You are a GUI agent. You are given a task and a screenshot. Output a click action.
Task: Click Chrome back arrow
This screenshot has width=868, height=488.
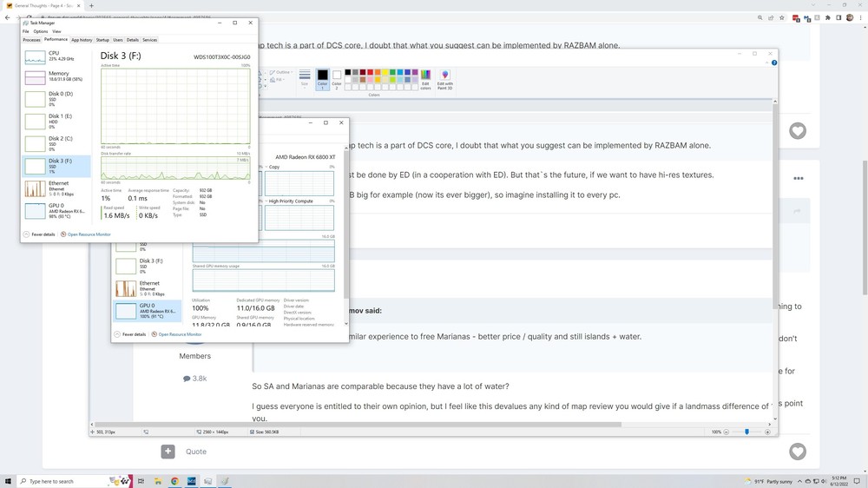[x=7, y=17]
